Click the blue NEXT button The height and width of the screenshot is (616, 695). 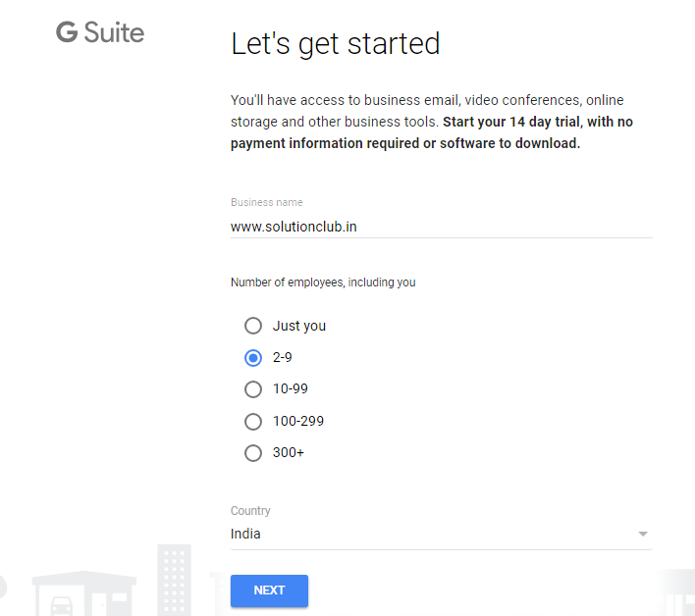(269, 590)
